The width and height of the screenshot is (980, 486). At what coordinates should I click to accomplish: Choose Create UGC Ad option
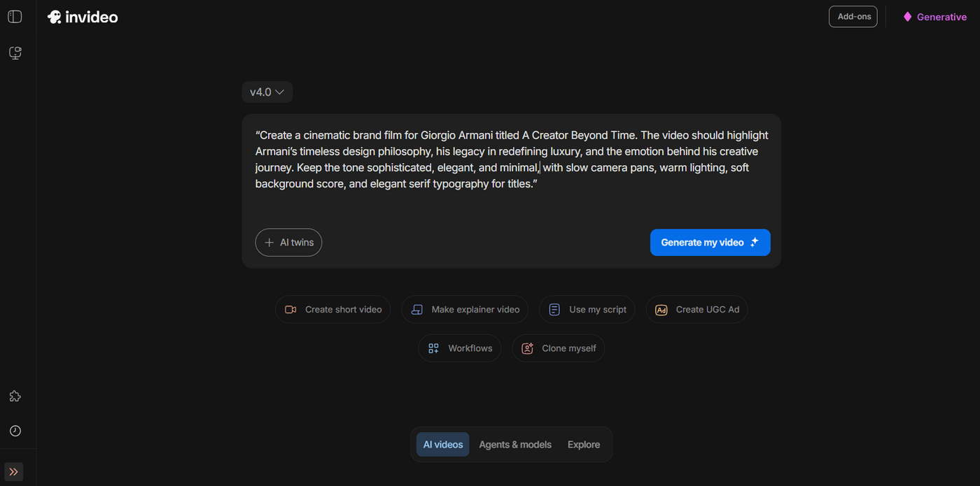click(x=696, y=310)
